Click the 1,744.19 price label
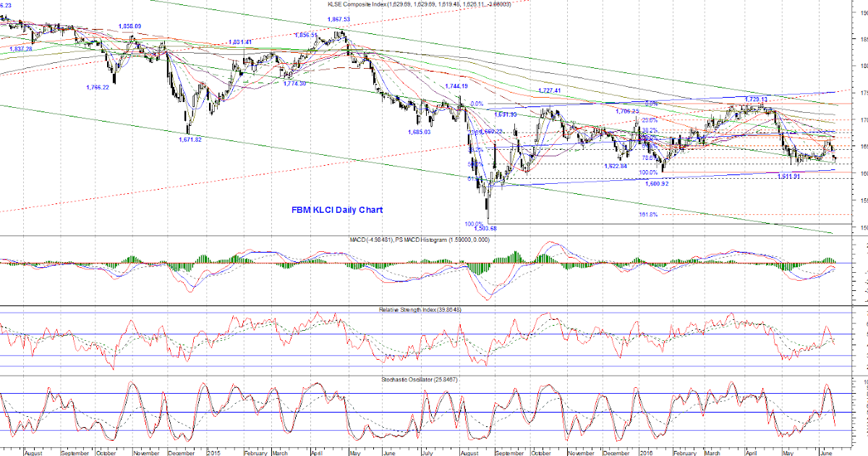Image resolution: width=868 pixels, height=456 pixels. pyautogui.click(x=456, y=86)
